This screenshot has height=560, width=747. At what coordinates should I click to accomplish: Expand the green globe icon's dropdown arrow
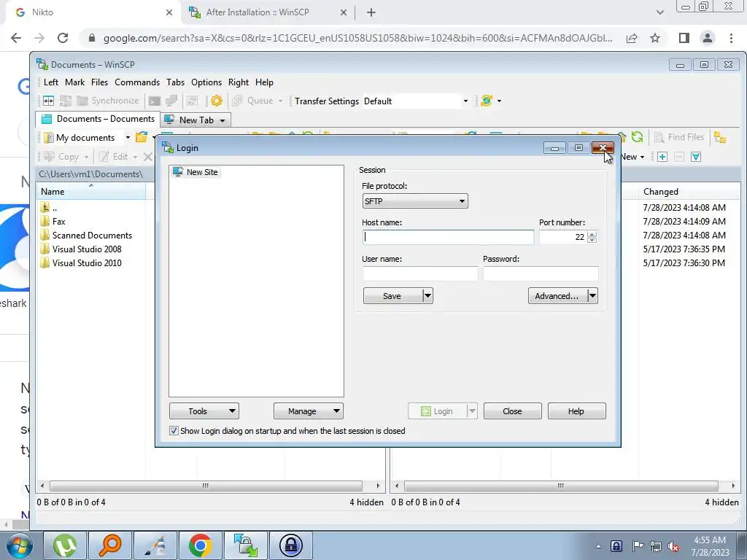(499, 101)
